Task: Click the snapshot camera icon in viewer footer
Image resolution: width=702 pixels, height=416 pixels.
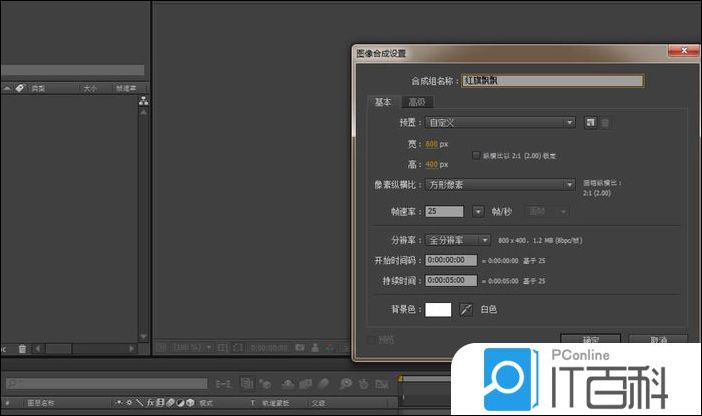Action: point(300,347)
